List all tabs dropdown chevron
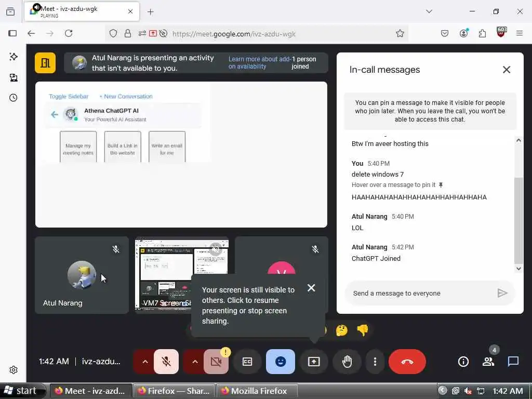Image resolution: width=532 pixels, height=399 pixels. [x=429, y=11]
